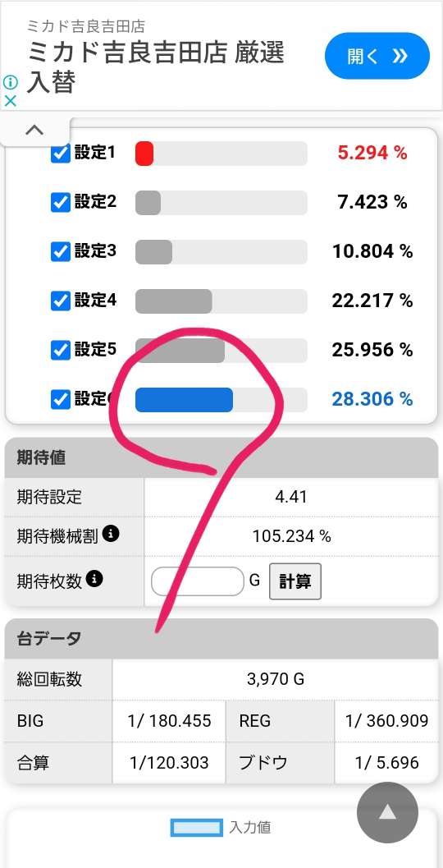
Task: Tap the scroll-to-top triangle button
Action: [387, 812]
